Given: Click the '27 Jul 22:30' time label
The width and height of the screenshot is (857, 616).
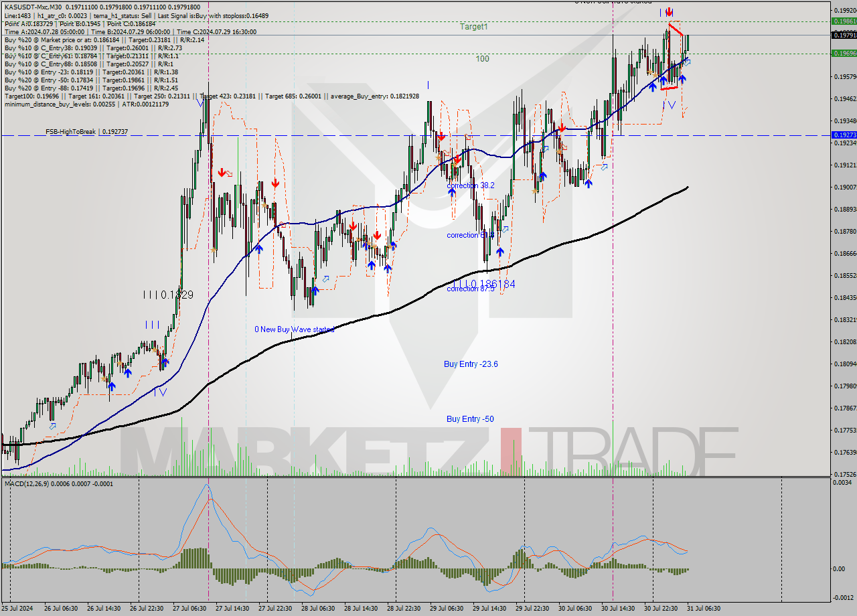Looking at the screenshot, I should tap(275, 609).
